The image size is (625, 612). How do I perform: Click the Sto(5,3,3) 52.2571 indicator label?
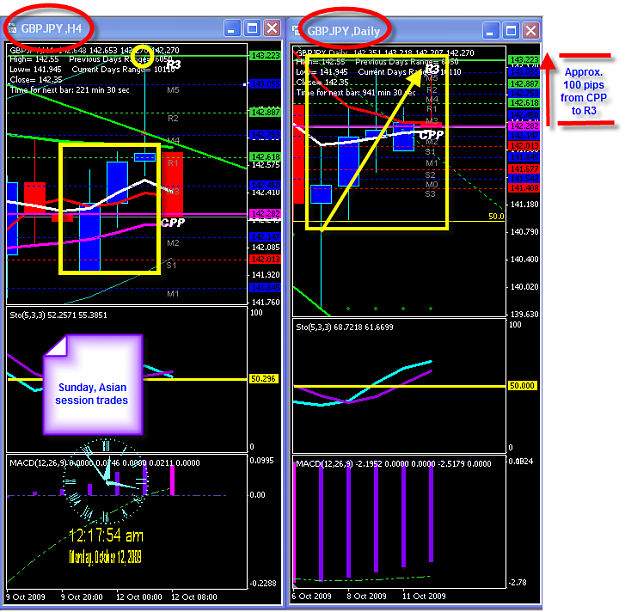tap(58, 315)
